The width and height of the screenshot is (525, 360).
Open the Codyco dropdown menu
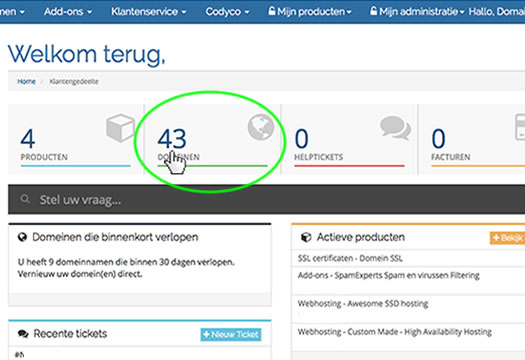click(227, 12)
